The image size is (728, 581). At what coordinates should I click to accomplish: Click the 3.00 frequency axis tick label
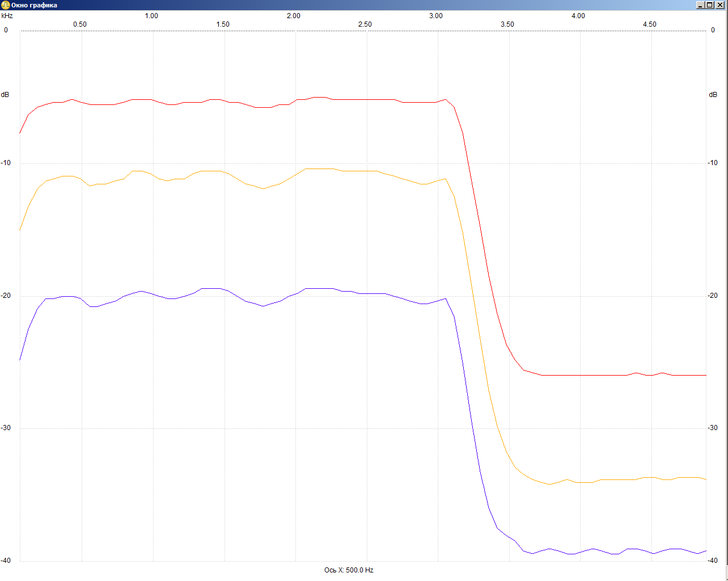tap(435, 16)
